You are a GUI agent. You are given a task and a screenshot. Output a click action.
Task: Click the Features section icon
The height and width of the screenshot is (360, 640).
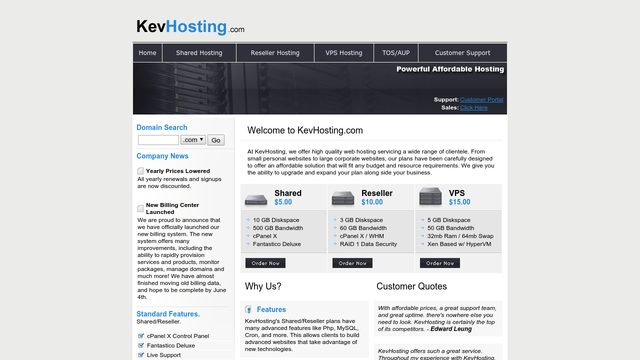248,309
